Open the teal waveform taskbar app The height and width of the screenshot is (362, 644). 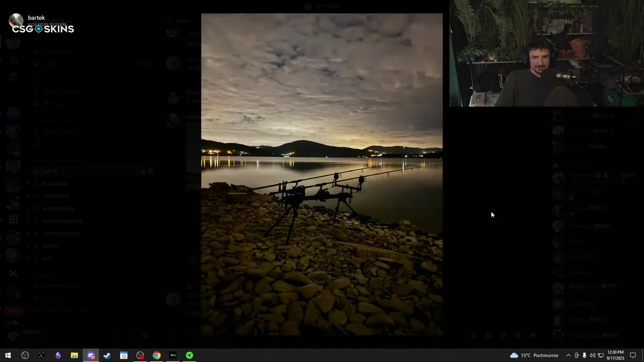(173, 355)
